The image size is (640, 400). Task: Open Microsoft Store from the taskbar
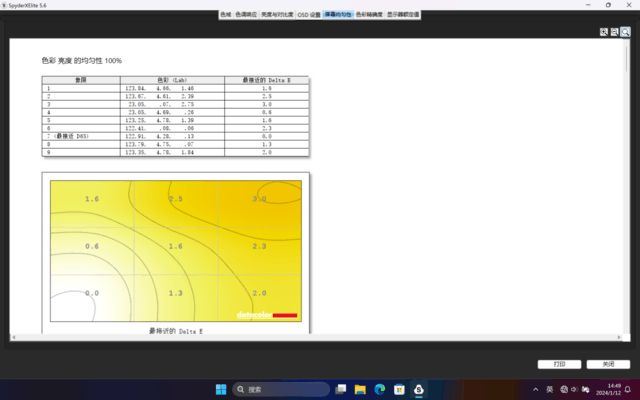click(x=399, y=389)
